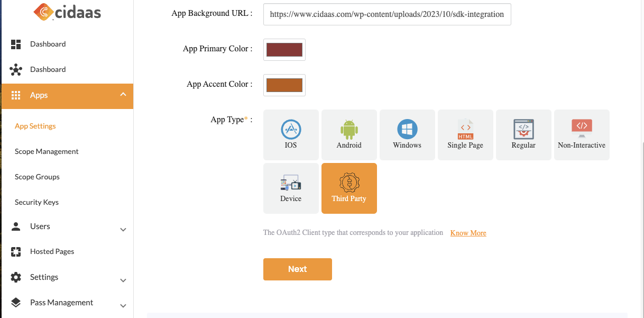Select Non-Interactive app type

582,135
